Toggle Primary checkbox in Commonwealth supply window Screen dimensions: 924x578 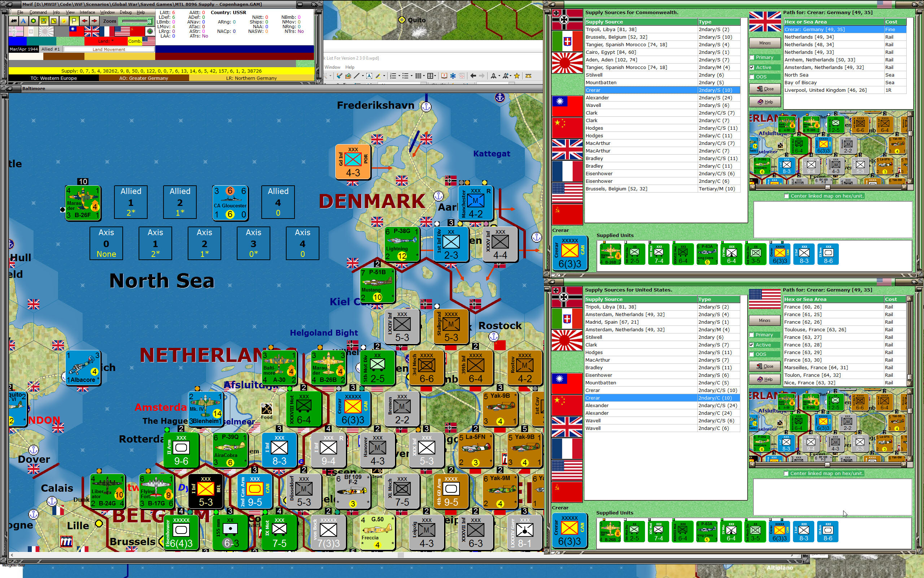tap(752, 57)
